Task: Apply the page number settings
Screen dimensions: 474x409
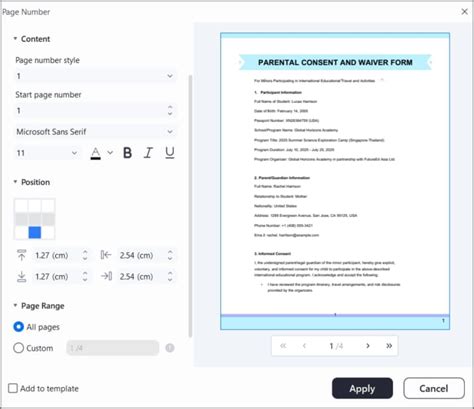Action: point(362,388)
